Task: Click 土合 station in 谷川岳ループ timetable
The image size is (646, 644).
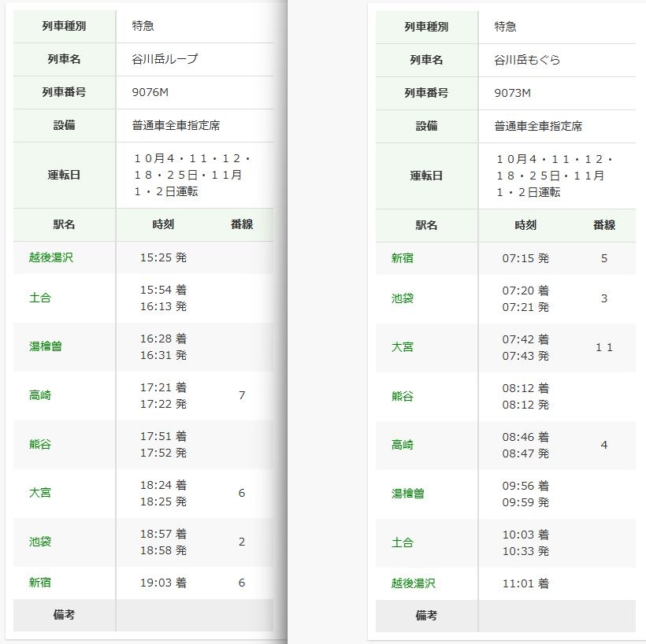Action: 40,298
